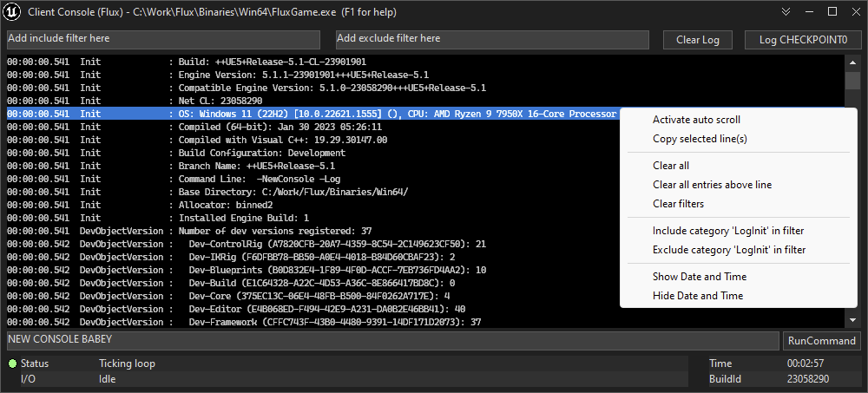The width and height of the screenshot is (868, 393).
Task: Select the Dev-Core log line
Action: (313, 296)
